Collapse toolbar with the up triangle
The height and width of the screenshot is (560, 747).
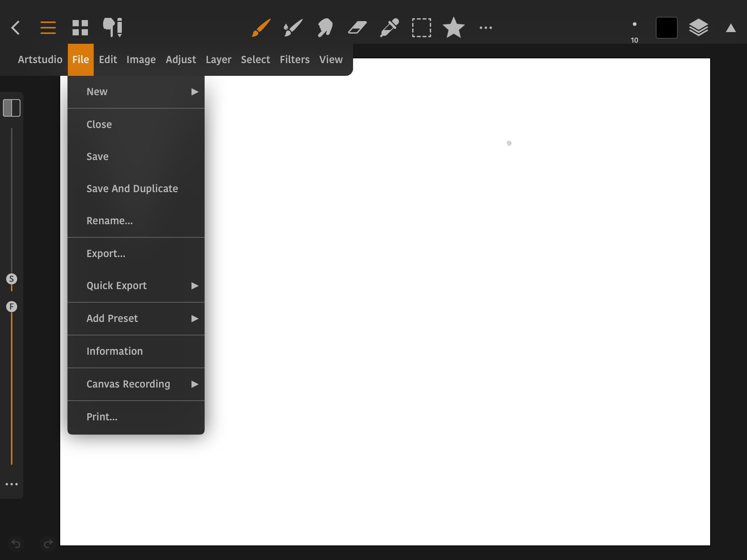(x=731, y=28)
